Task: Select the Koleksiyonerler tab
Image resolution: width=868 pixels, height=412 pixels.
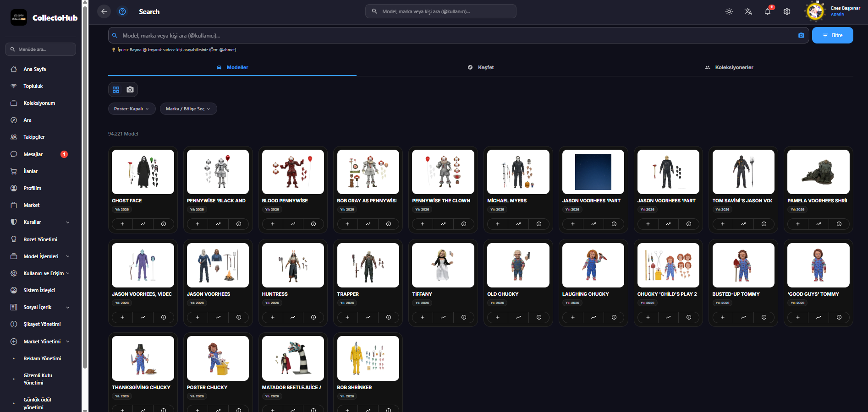Action: pos(729,67)
